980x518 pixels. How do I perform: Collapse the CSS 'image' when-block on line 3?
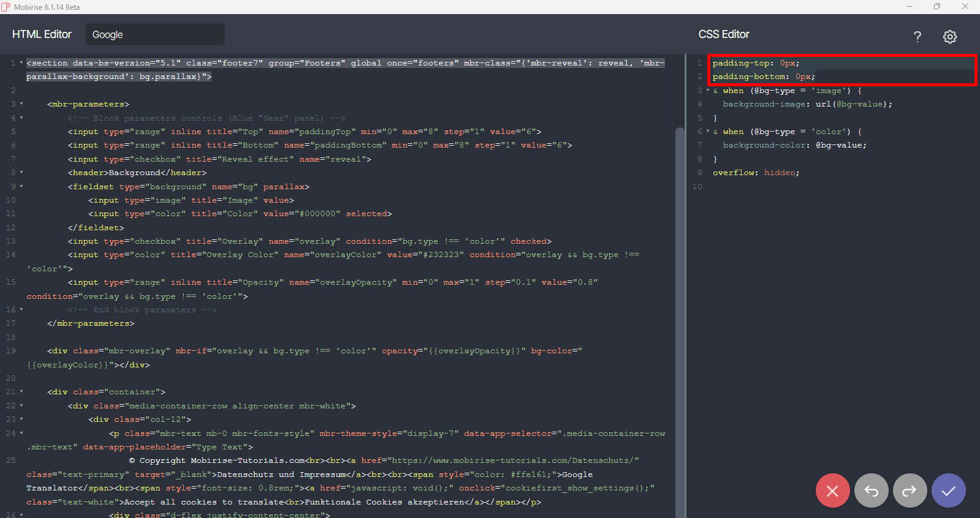tap(708, 91)
